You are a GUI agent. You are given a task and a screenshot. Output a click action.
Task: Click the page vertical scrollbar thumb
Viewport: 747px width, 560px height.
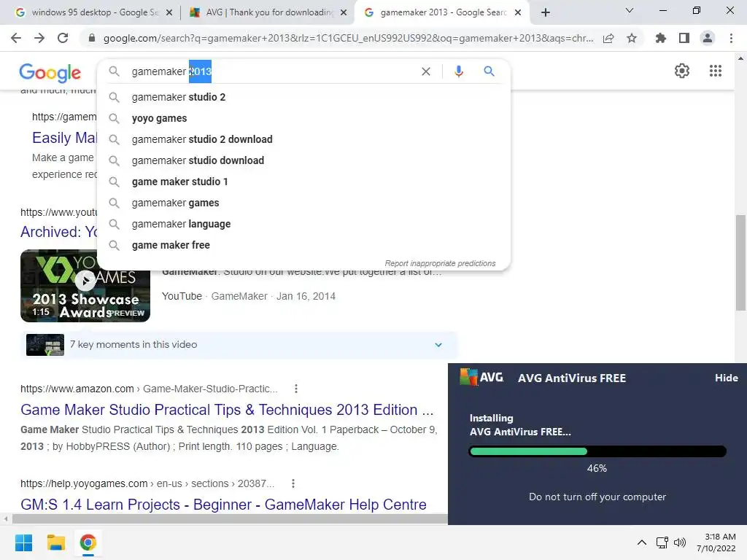740,262
